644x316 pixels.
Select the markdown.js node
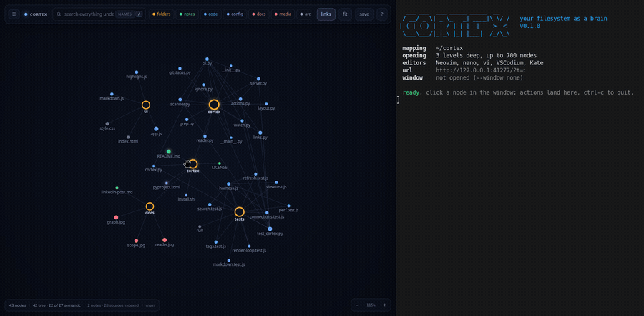(x=112, y=94)
